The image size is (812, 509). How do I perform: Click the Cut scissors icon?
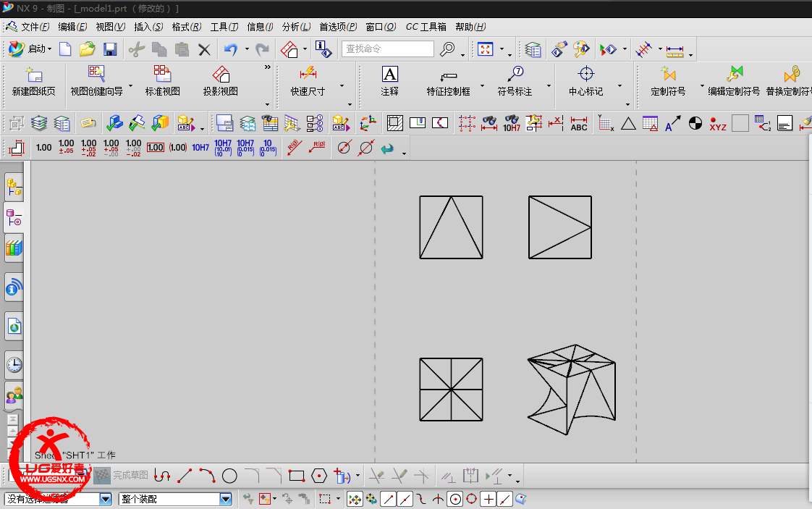137,49
